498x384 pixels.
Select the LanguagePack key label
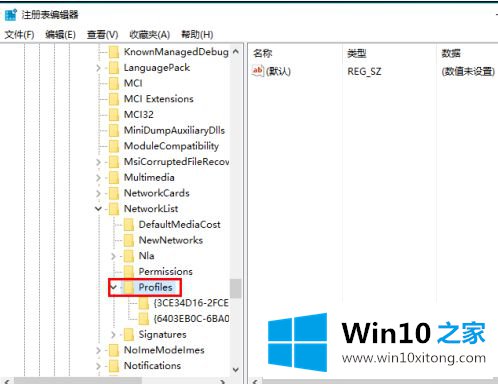157,68
